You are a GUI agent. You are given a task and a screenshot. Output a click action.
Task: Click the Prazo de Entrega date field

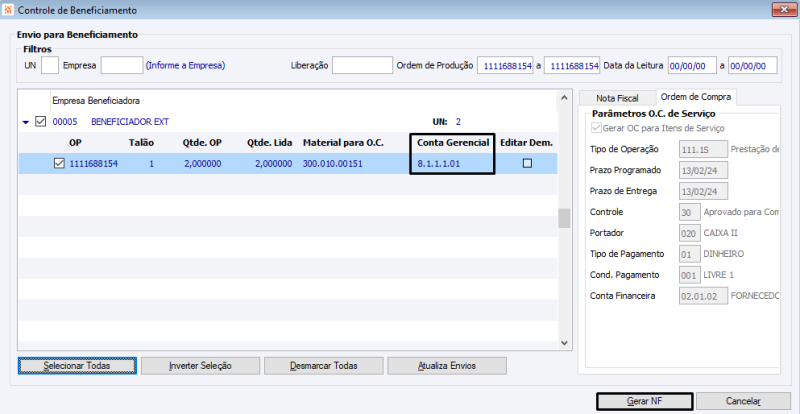(x=704, y=191)
